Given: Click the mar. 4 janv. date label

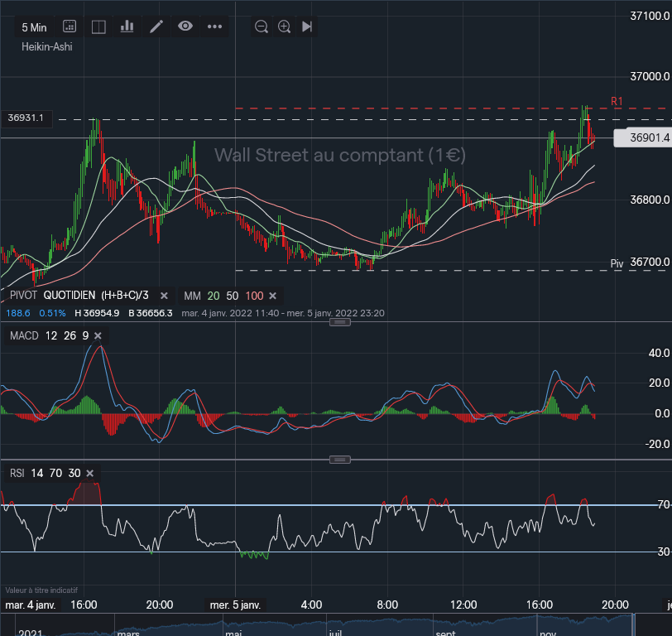Looking at the screenshot, I should [x=31, y=605].
